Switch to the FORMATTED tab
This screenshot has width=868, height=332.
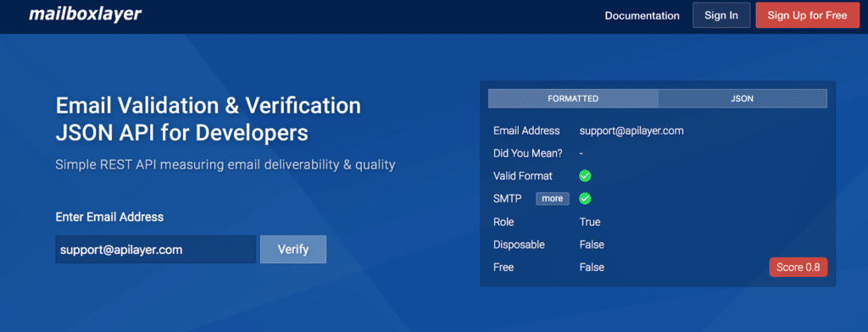pyautogui.click(x=573, y=98)
